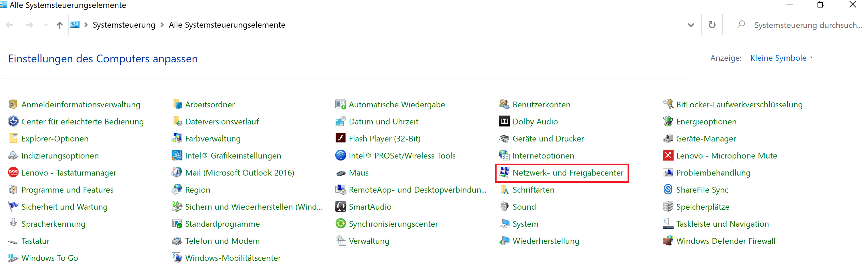Viewport: 868px width, 271px height.
Task: Open the Maus link
Action: pyautogui.click(x=359, y=173)
